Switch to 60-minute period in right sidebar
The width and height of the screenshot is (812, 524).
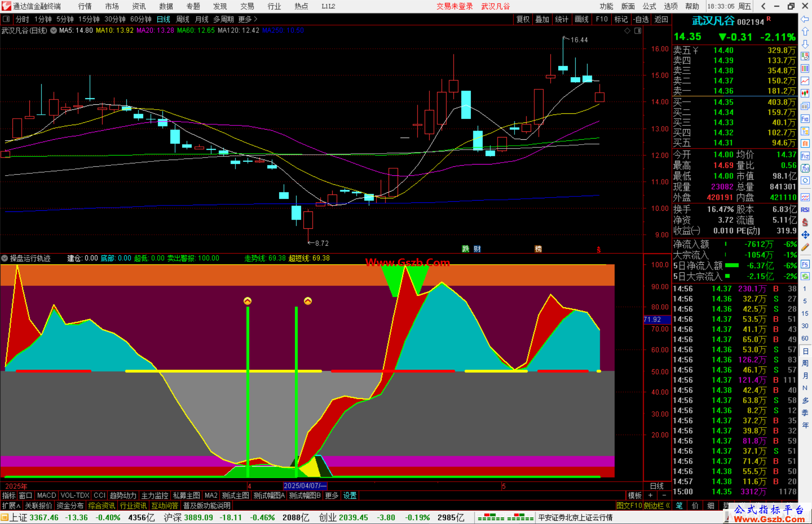805,338
